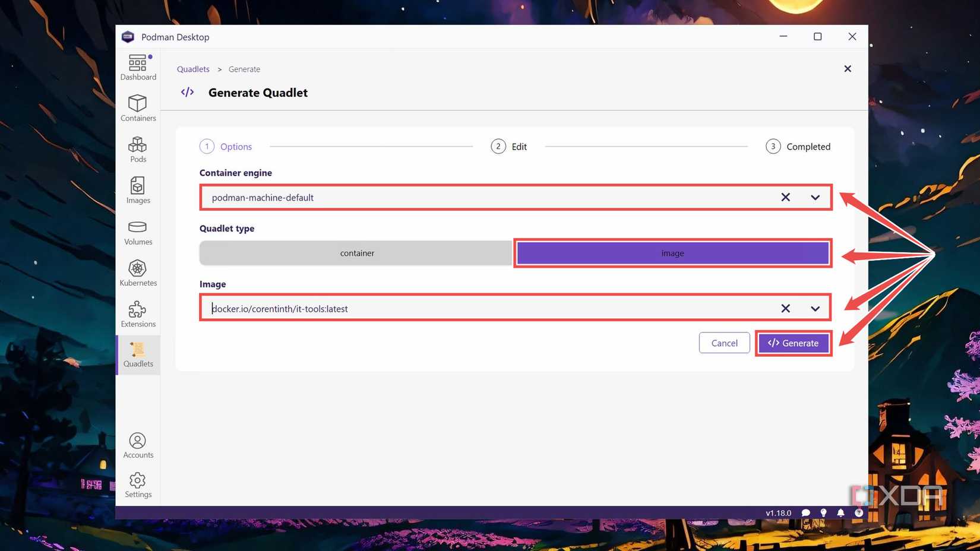Open the Volumes section

tap(138, 232)
